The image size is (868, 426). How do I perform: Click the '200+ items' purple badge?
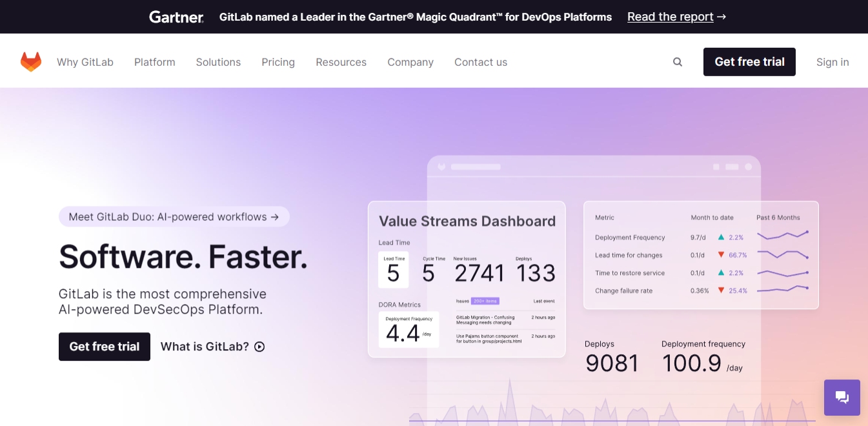[485, 301]
